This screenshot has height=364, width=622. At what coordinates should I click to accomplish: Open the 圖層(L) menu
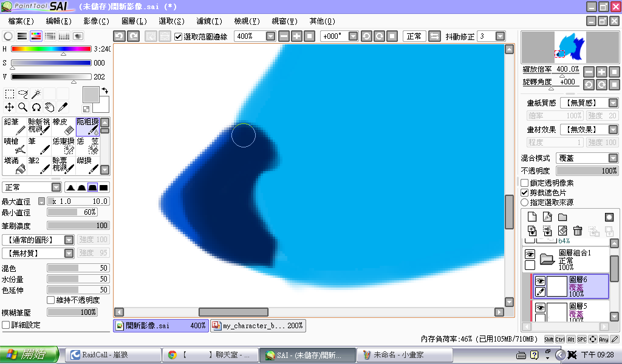pyautogui.click(x=134, y=21)
